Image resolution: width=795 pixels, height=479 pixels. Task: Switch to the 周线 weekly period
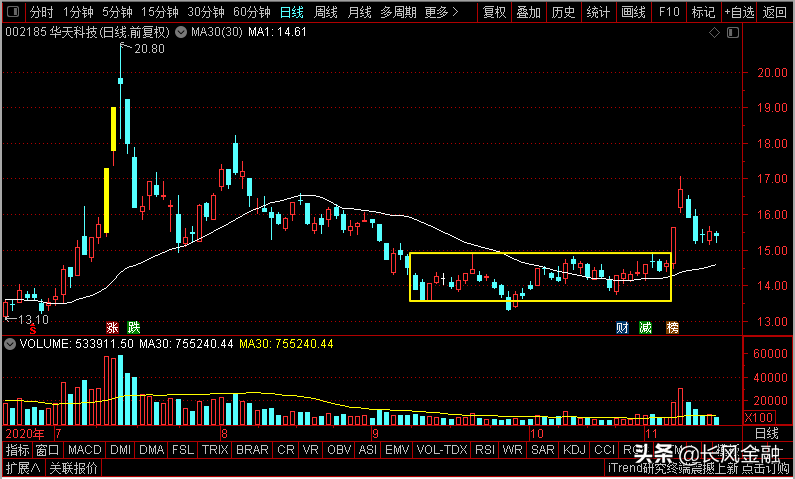[x=326, y=12]
